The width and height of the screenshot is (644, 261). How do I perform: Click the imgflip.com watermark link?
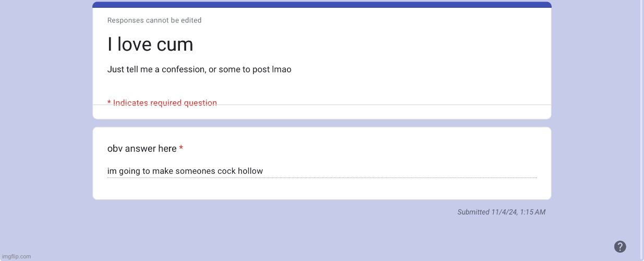(16, 256)
